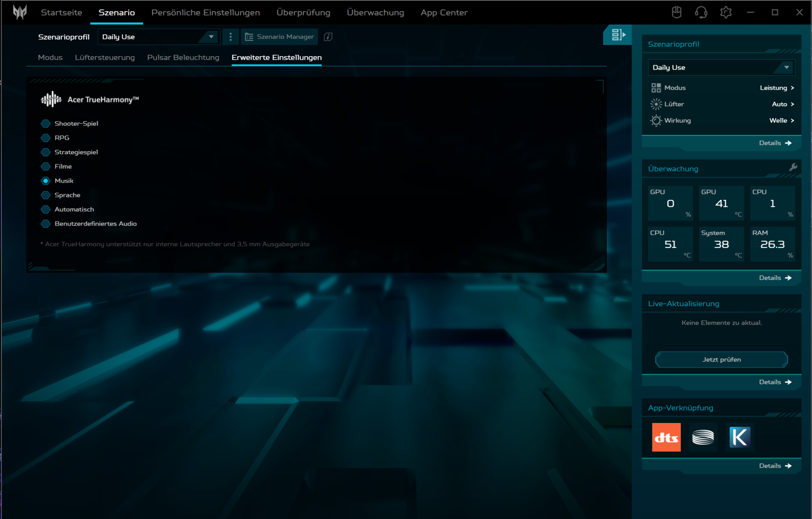Open the mouse device icon in title bar

(677, 13)
